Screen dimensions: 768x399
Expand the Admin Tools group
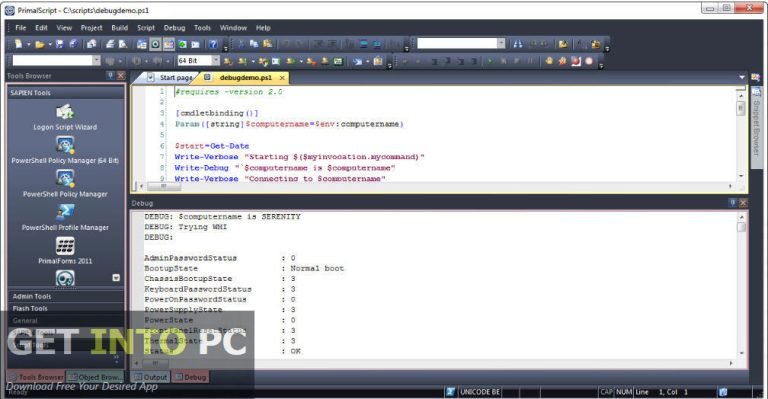tap(66, 296)
